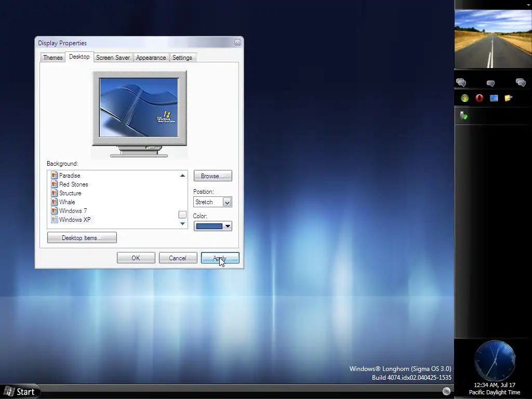Click the single chat bubble icon in sidebar
This screenshot has height=399, width=532.
click(x=490, y=83)
